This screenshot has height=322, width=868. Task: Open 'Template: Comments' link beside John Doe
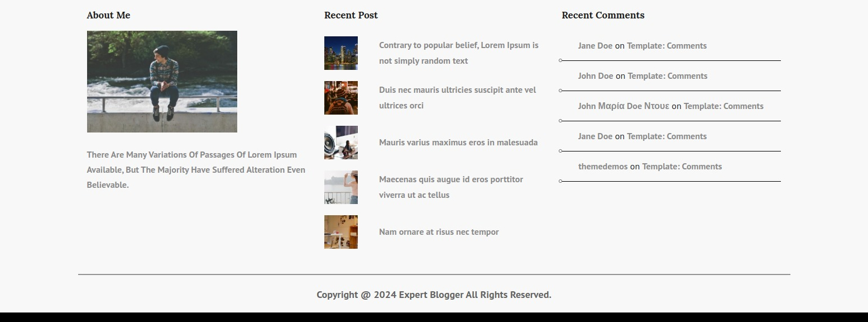pos(667,76)
